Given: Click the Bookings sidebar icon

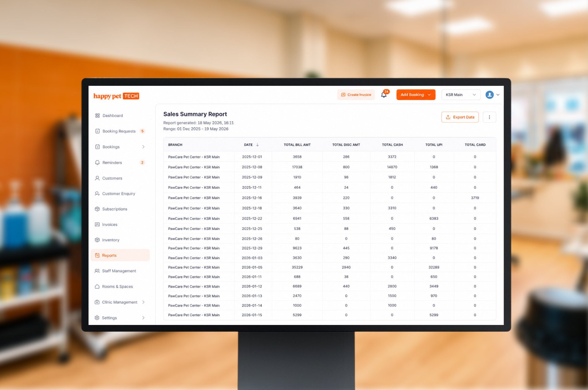Looking at the screenshot, I should tap(97, 147).
